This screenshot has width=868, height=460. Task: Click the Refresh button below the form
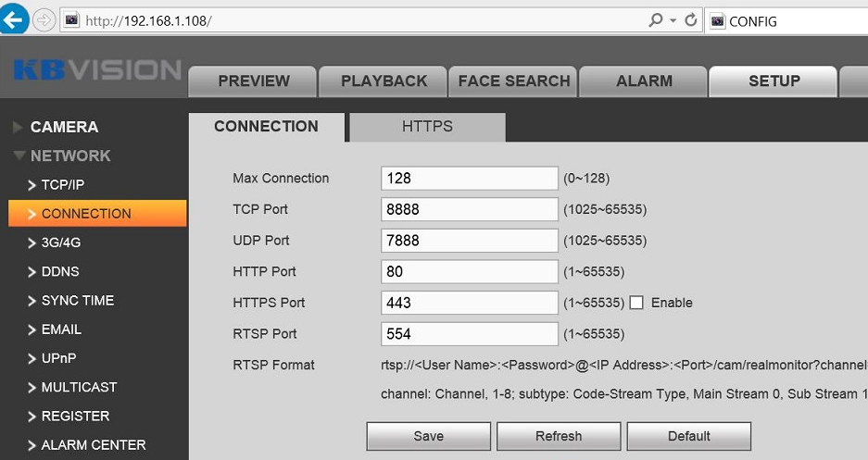[559, 436]
